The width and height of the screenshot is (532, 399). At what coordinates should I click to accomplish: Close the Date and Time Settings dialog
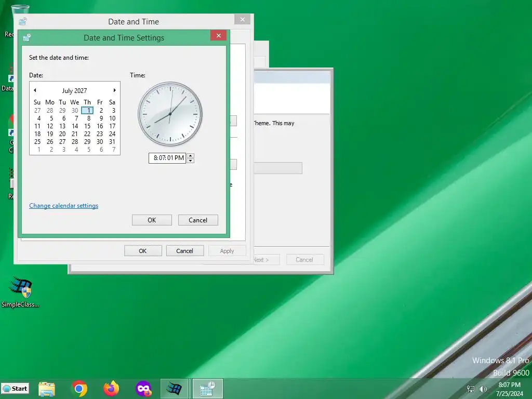pos(219,35)
